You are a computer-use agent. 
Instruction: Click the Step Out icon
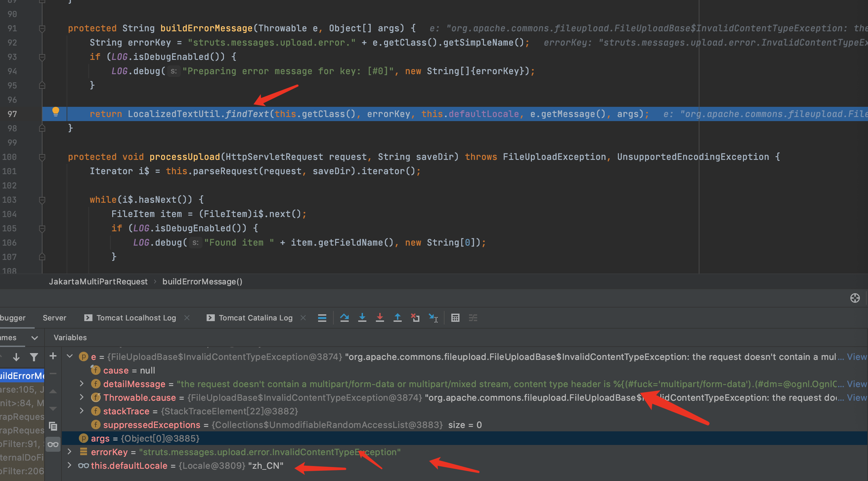tap(397, 318)
